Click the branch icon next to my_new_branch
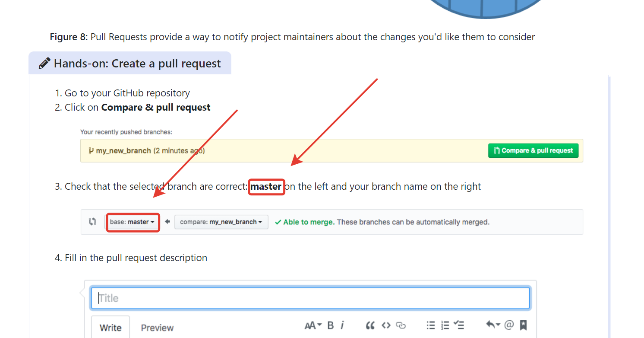The image size is (644, 338). (91, 150)
